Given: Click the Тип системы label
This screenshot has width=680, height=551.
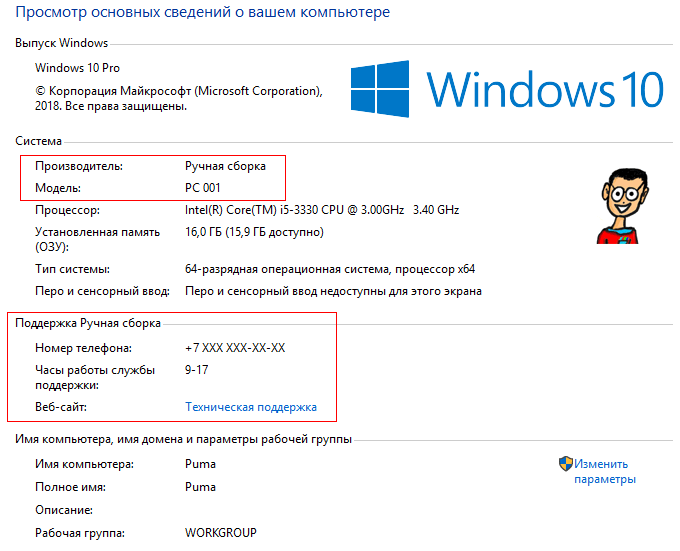Looking at the screenshot, I should (x=72, y=269).
